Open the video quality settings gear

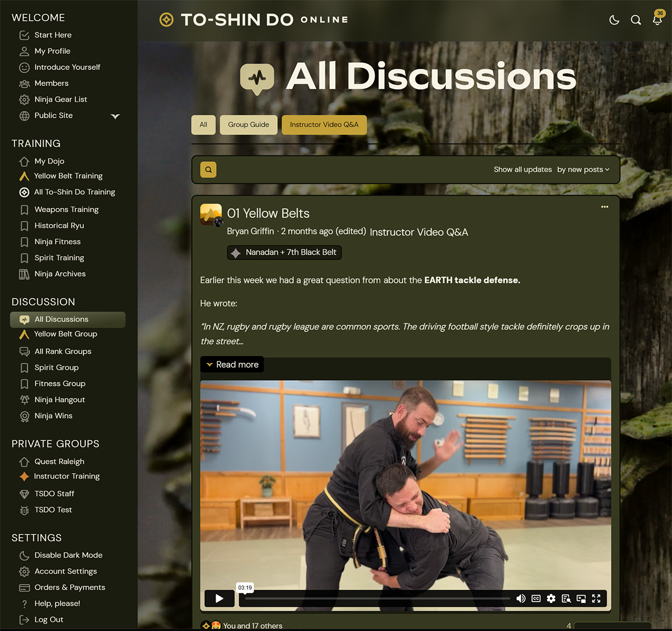551,599
